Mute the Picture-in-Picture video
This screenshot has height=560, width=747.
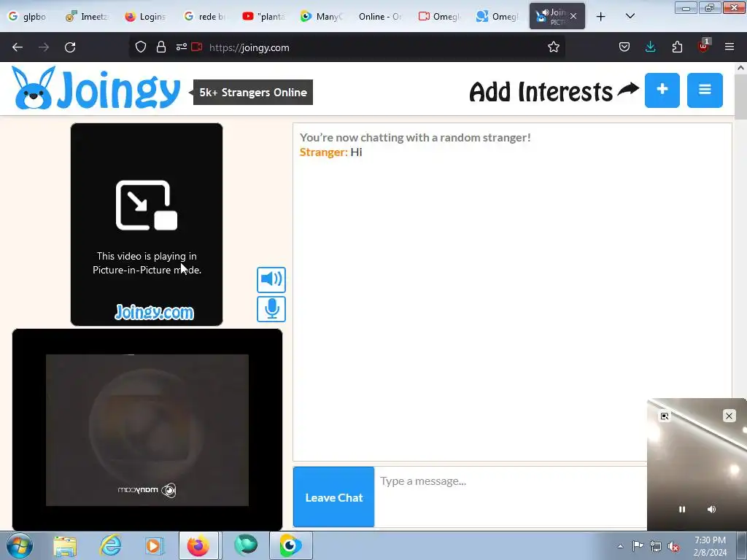pos(711,509)
